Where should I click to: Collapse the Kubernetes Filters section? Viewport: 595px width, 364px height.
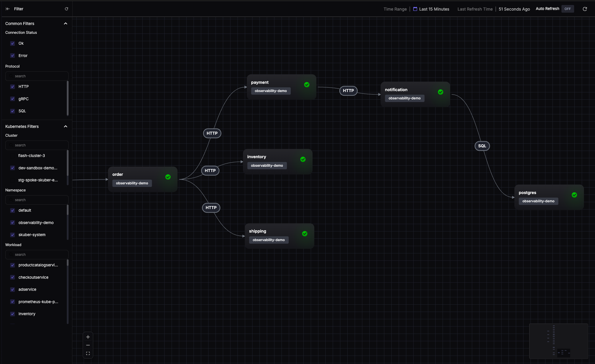[x=65, y=126]
